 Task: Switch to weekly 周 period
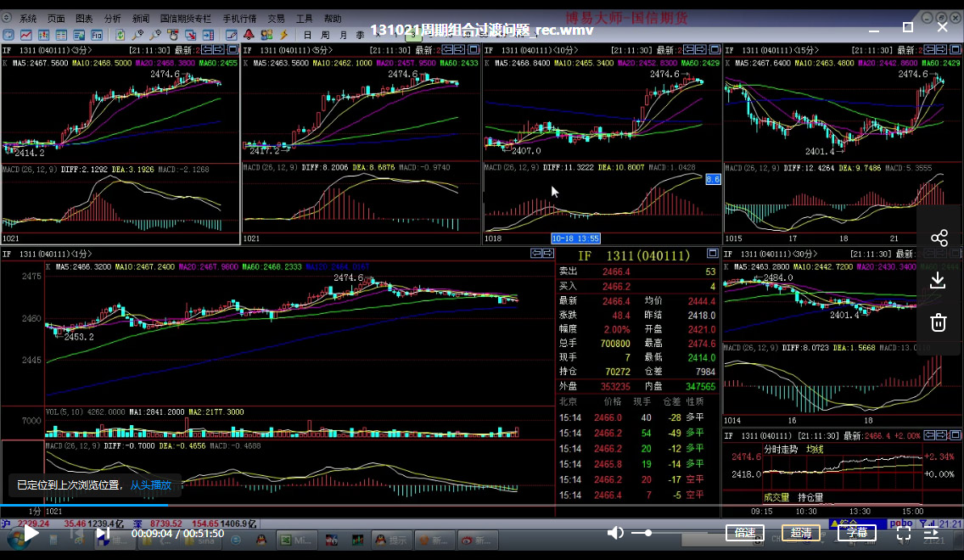point(325,35)
